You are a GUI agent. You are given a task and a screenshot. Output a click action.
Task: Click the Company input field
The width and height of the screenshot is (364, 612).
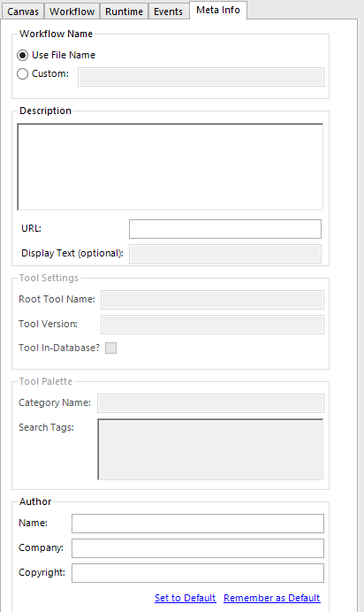pyautogui.click(x=198, y=548)
